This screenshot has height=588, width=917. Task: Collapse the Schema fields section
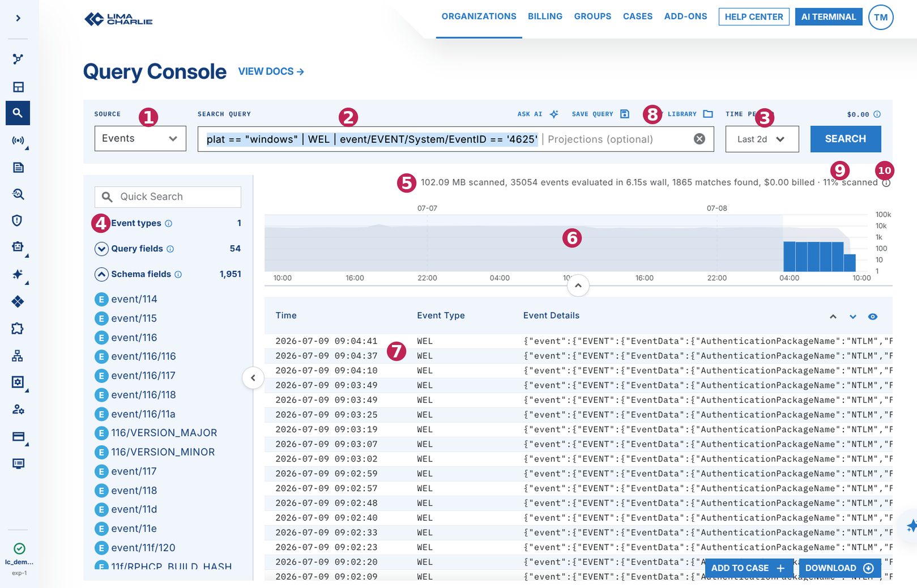(x=101, y=274)
